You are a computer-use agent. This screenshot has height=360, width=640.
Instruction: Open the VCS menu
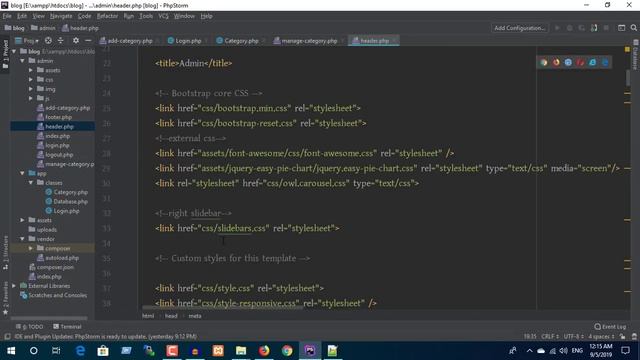[x=163, y=16]
